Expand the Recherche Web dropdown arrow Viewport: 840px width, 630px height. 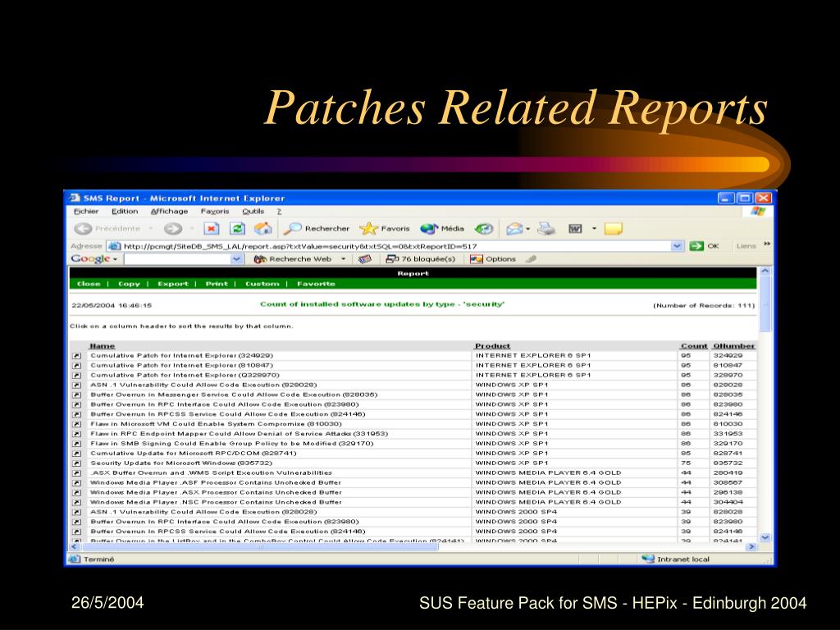(344, 259)
